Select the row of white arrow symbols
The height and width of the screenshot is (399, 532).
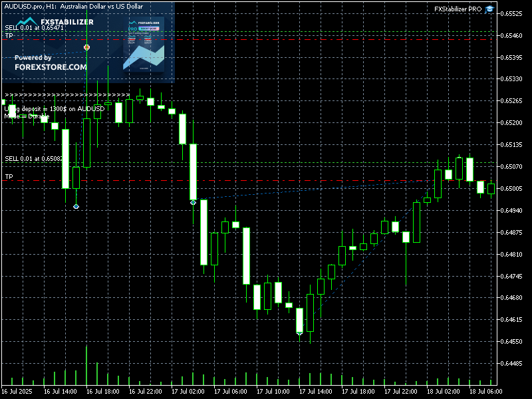66,95
